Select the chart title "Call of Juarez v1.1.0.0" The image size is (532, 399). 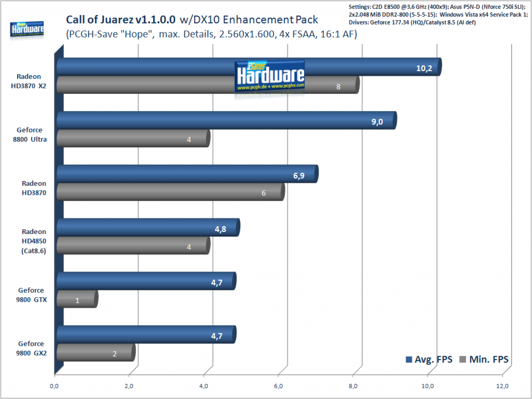pyautogui.click(x=121, y=20)
